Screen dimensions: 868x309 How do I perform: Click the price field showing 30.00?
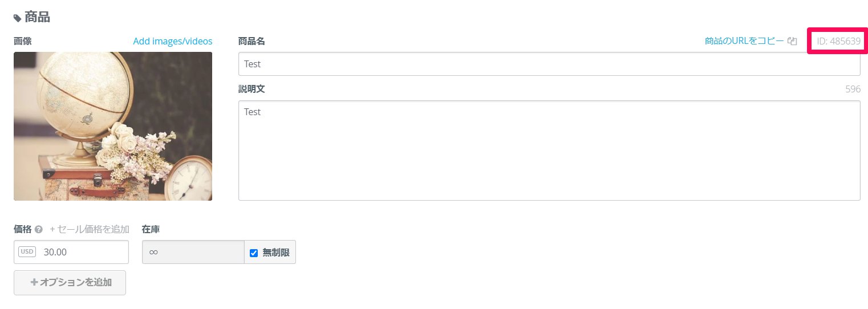(x=71, y=252)
